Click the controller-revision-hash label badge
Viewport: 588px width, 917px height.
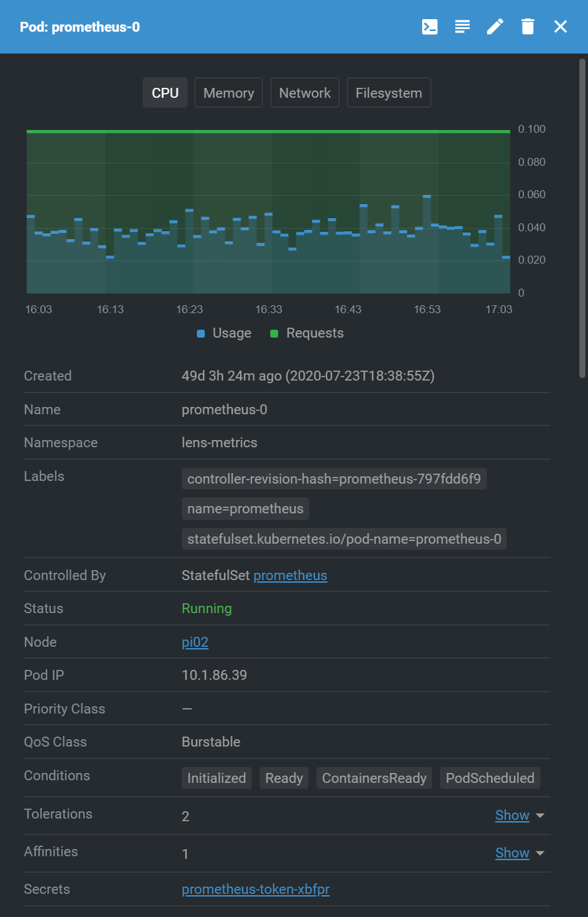pos(334,479)
